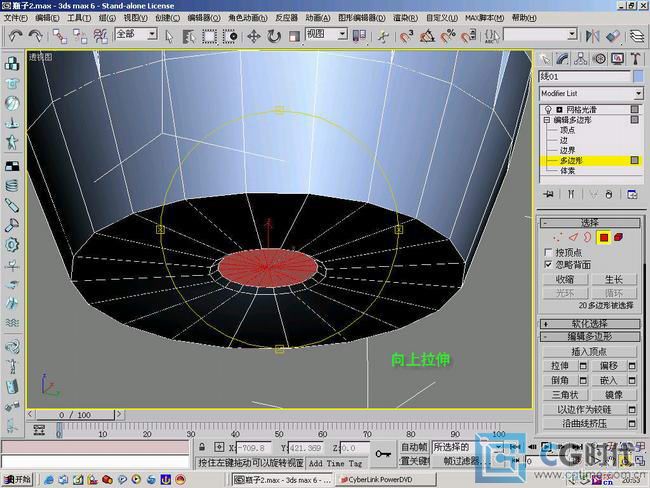Choose the Vertex selection dots icon

[x=558, y=237]
